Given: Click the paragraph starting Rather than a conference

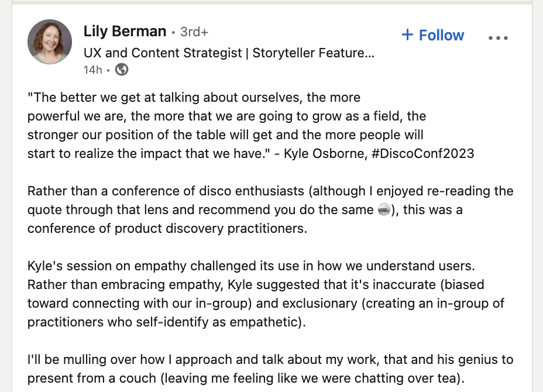Looking at the screenshot, I should click(x=270, y=210).
